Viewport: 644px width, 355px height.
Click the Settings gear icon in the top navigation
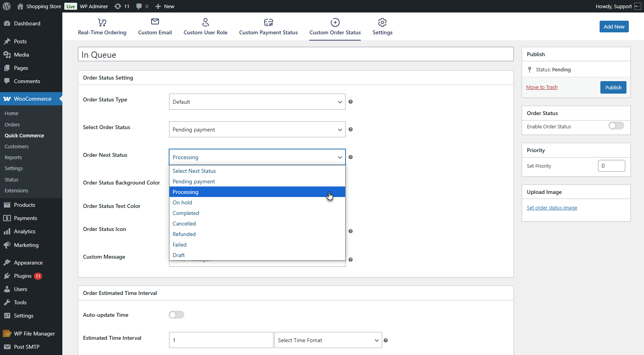382,22
